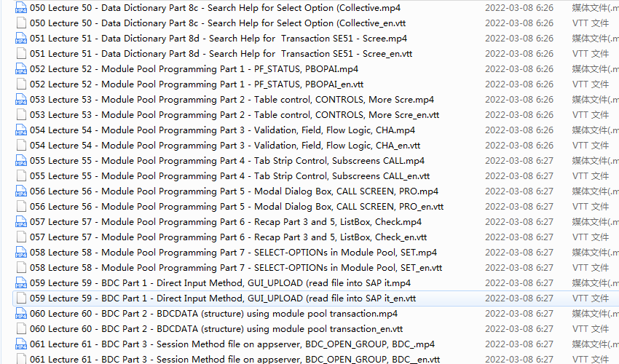
Task: Select file name Lecture 56 PRO_en.vtt
Action: point(237,207)
